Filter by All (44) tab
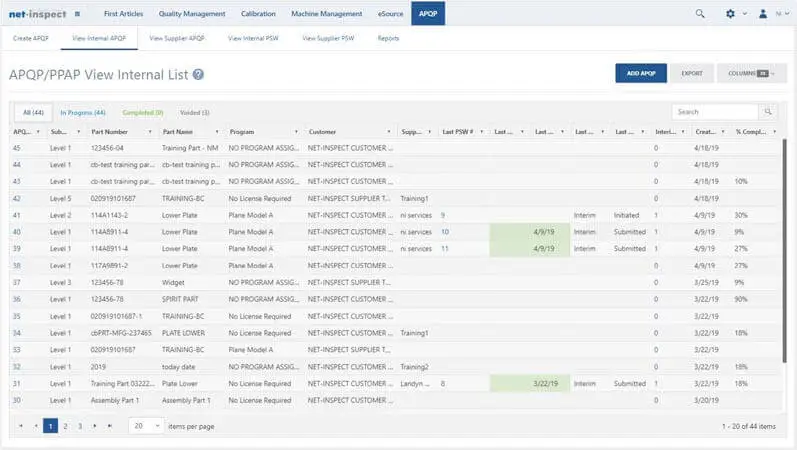Image resolution: width=797 pixels, height=450 pixels. (x=34, y=112)
